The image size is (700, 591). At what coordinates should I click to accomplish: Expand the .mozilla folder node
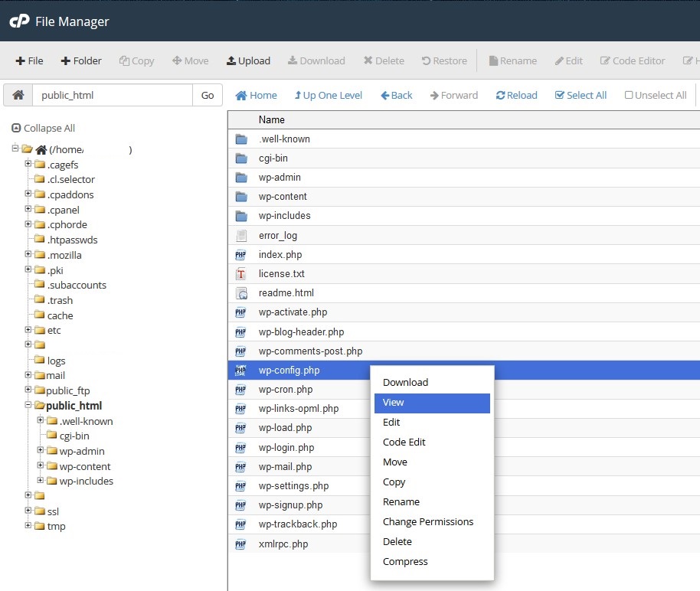28,254
